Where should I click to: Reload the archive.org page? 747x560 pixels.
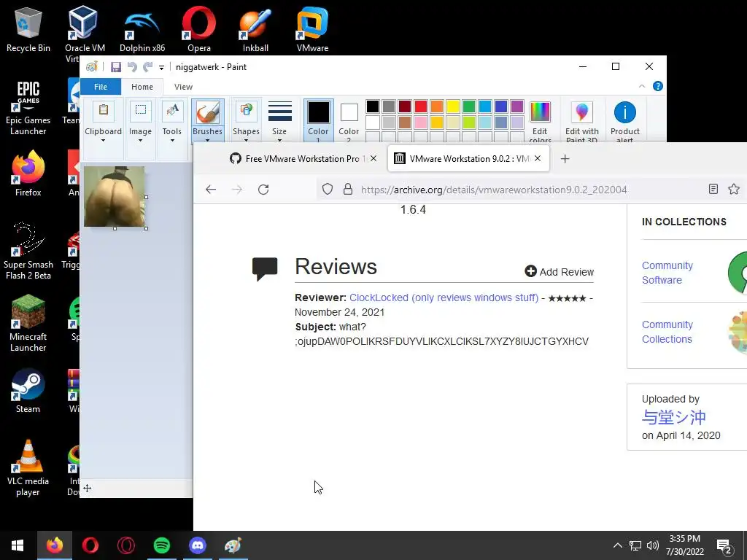263,190
